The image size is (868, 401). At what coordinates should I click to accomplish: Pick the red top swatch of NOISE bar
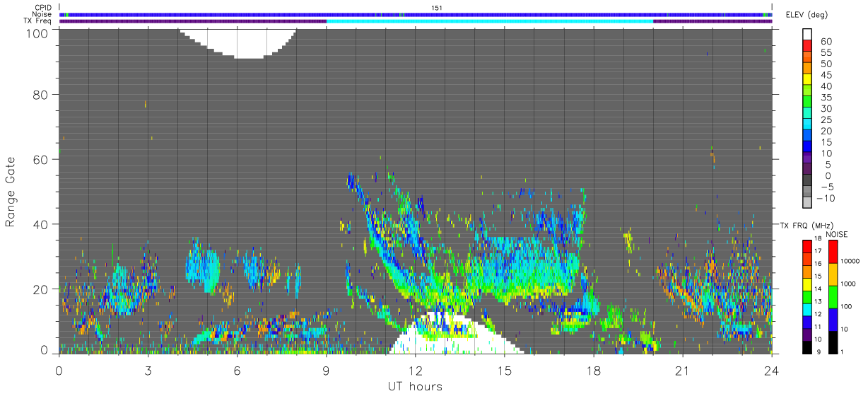click(834, 251)
